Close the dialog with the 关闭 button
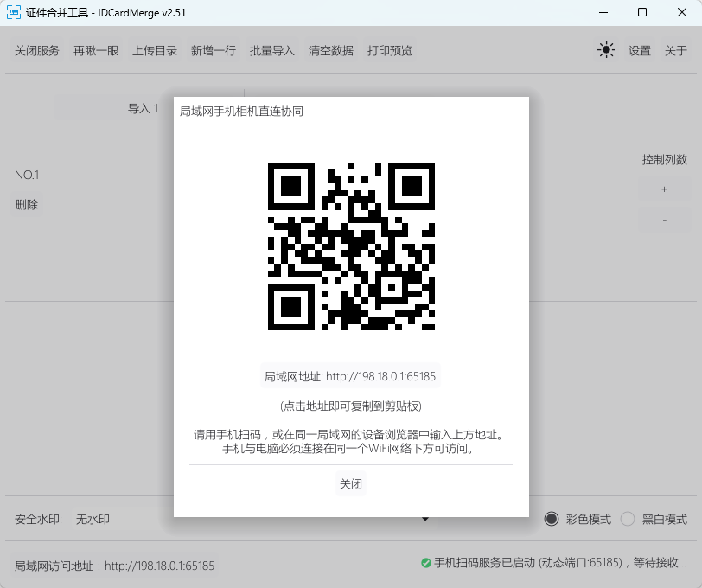 pos(350,483)
